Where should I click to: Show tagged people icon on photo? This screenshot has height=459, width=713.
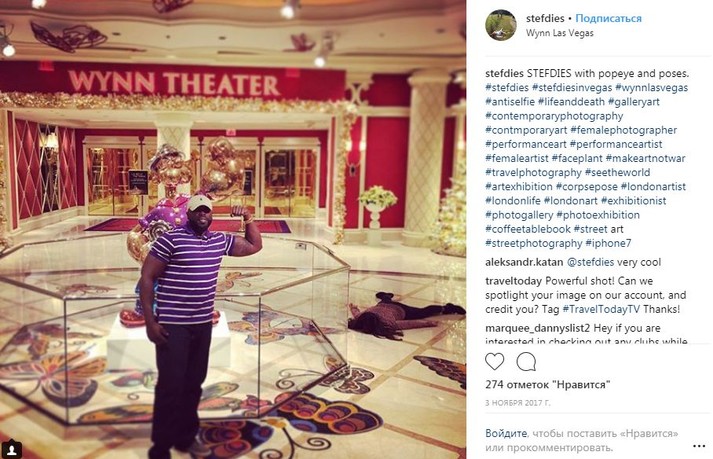(12, 450)
